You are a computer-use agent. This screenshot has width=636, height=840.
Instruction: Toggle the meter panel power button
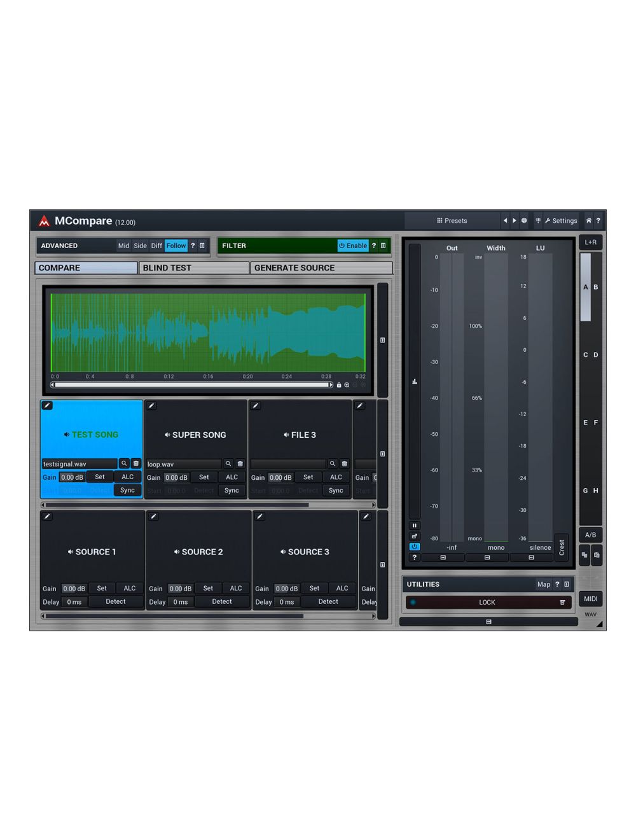(x=414, y=546)
